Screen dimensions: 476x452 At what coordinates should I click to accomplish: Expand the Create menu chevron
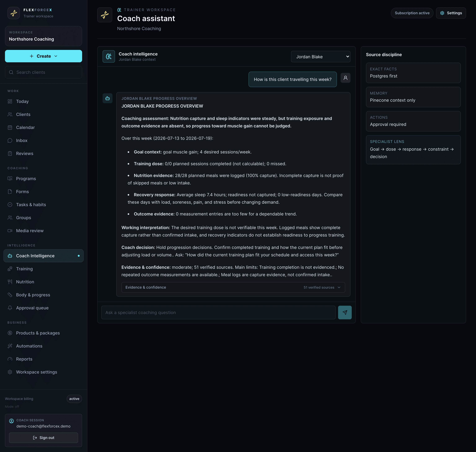click(x=56, y=56)
